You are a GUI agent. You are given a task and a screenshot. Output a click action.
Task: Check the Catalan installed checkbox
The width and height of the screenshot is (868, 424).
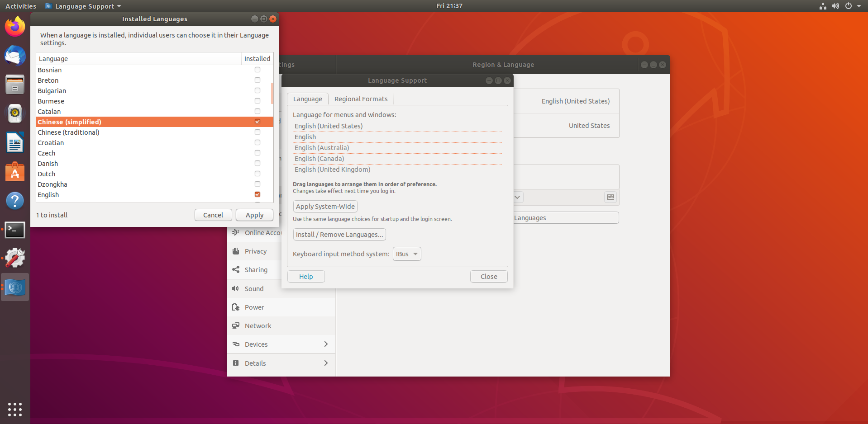coord(258,111)
